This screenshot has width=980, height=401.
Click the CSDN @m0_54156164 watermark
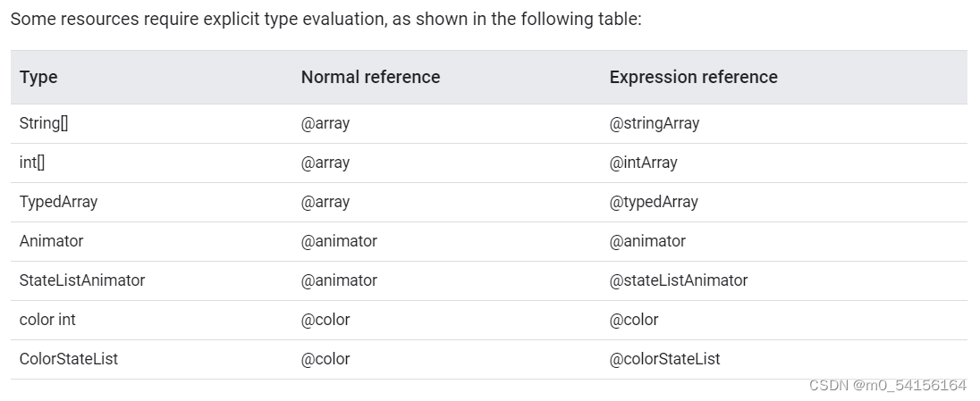click(x=888, y=385)
